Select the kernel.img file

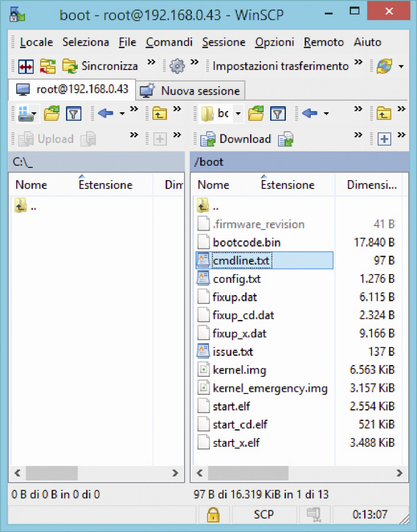[x=240, y=370]
